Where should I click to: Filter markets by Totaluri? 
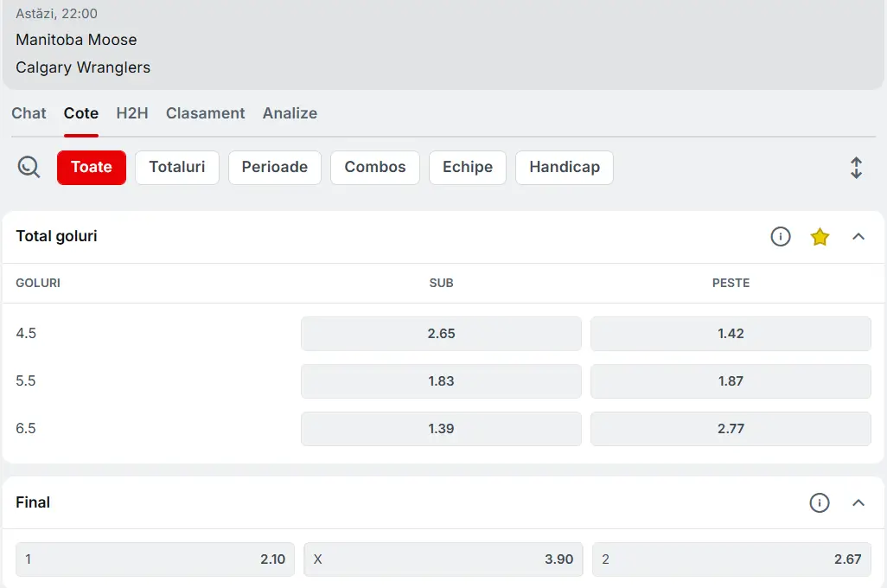pos(177,168)
